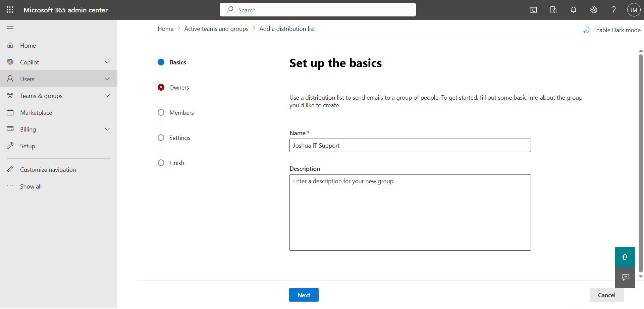This screenshot has height=309, width=644.
Task: Open notifications bell icon
Action: pyautogui.click(x=574, y=10)
